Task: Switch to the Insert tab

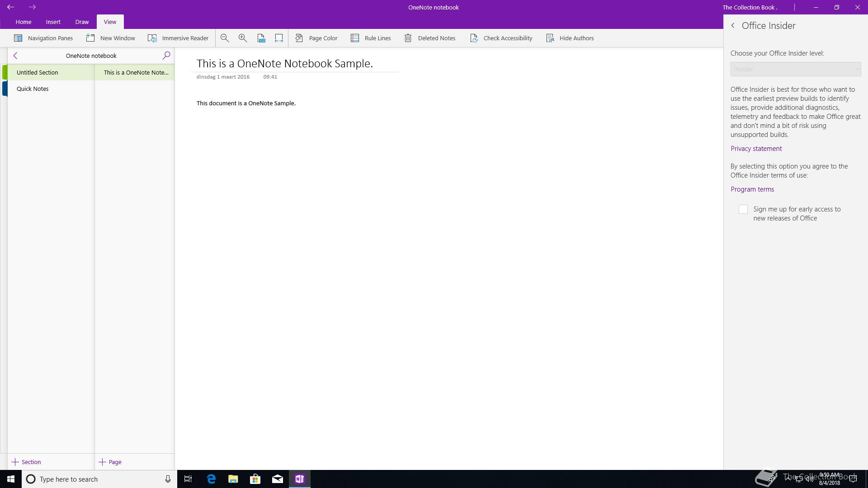Action: click(x=53, y=22)
